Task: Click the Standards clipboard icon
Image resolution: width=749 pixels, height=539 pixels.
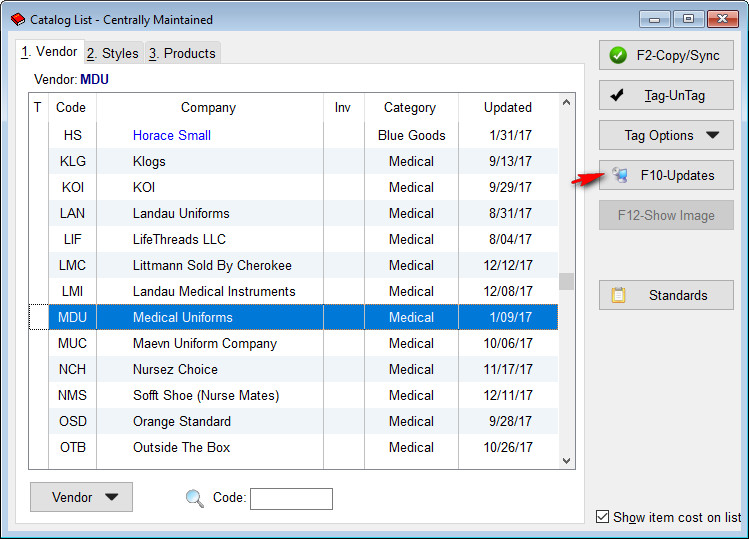Action: [x=618, y=295]
